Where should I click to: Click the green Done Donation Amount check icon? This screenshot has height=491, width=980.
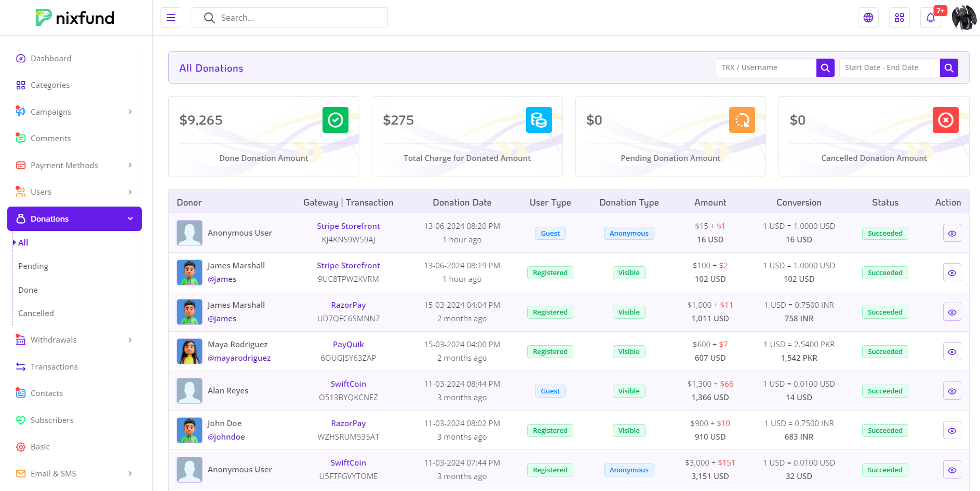[x=335, y=120]
